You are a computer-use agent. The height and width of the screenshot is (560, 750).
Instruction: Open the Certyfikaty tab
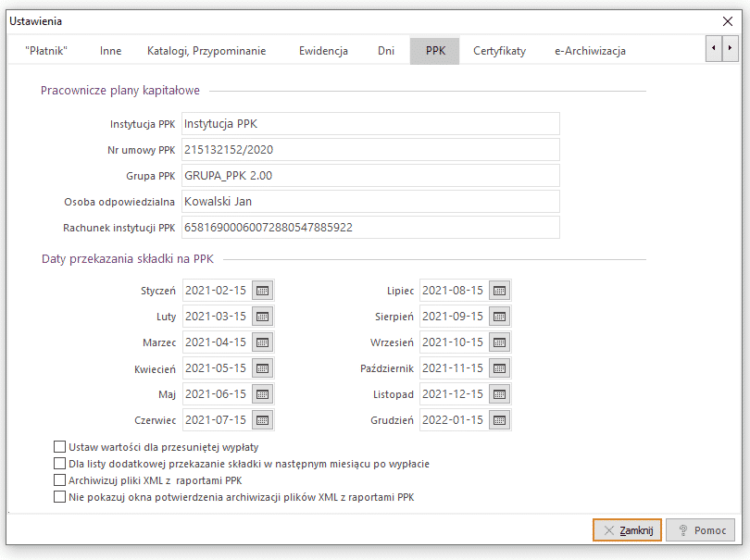[499, 51]
